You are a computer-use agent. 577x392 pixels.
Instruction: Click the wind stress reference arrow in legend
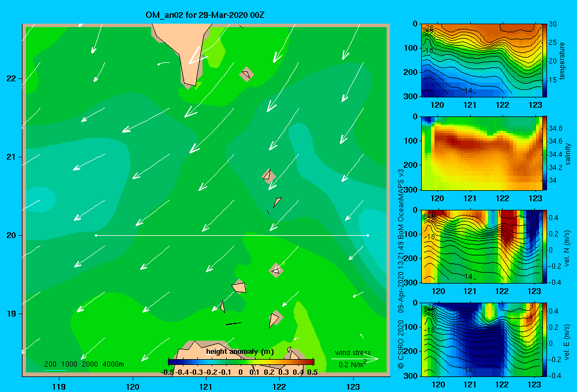tap(355, 359)
